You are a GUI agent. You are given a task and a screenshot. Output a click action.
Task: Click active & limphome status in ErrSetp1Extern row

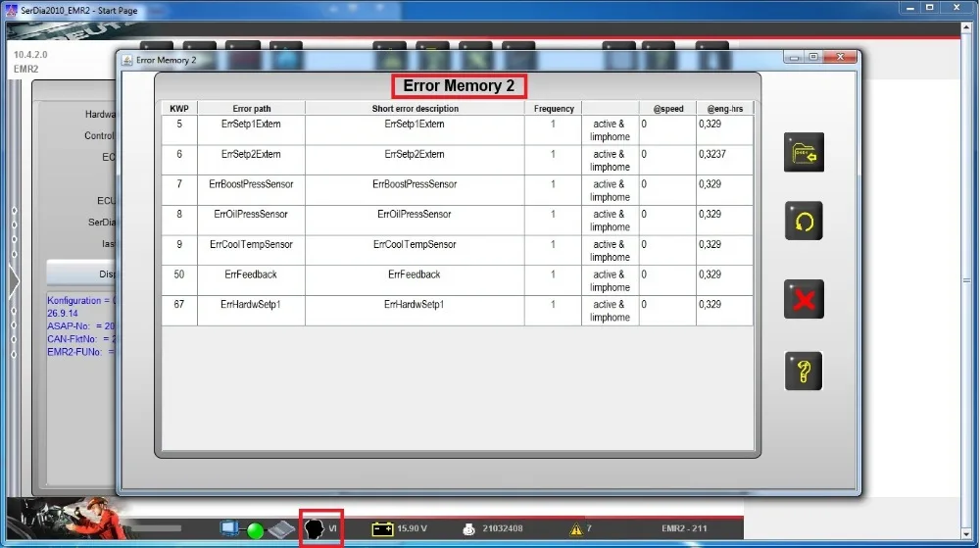610,130
